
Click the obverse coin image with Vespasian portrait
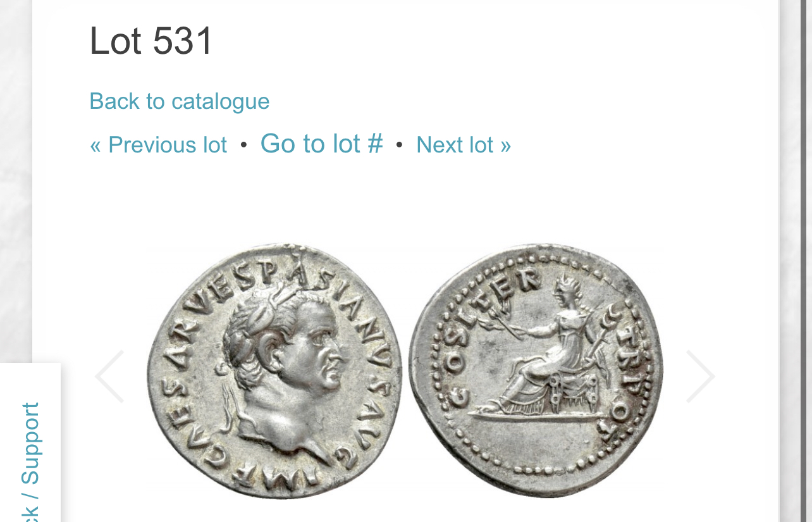(274, 371)
